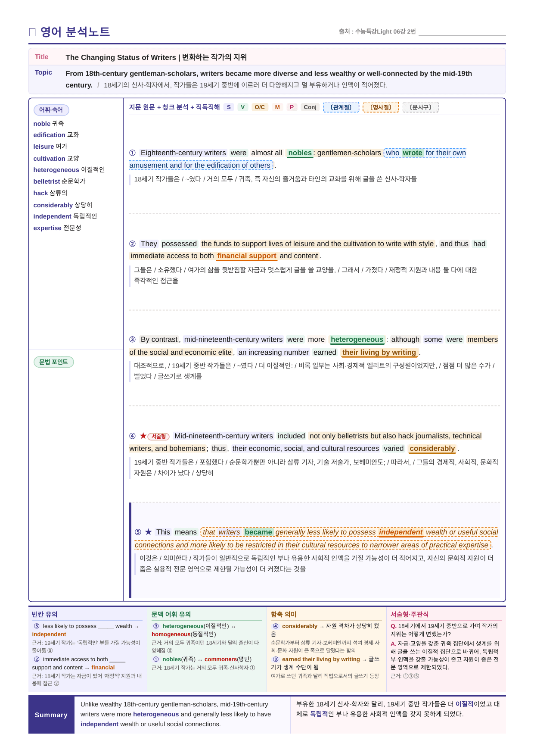Click the vocabulary entry 'considerably 상당히'
Viewport: 534px width, 756px height.
pyautogui.click(x=63, y=205)
